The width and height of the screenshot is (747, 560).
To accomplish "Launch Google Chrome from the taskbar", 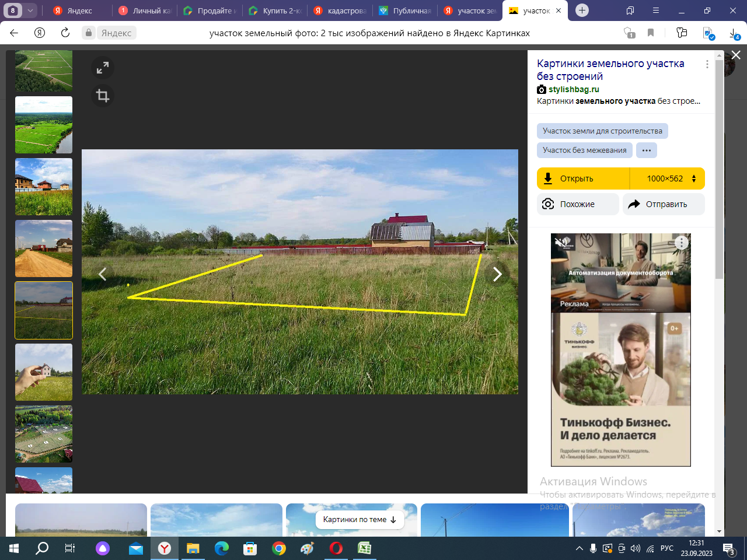I will pos(279,548).
